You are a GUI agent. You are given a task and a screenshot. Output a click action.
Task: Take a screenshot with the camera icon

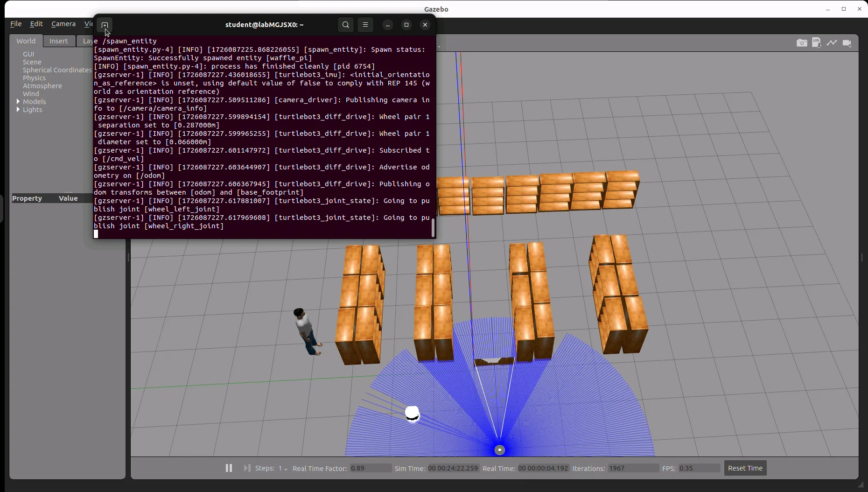[x=802, y=43]
